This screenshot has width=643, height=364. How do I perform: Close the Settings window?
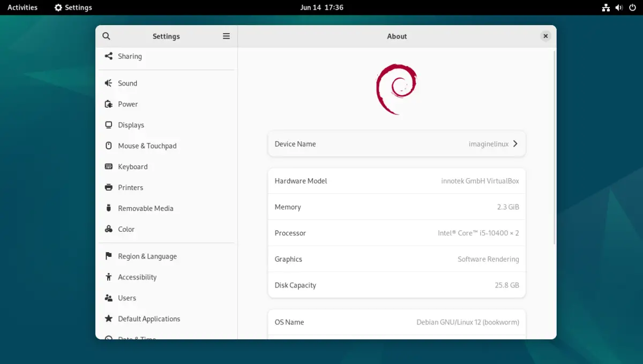click(x=545, y=36)
